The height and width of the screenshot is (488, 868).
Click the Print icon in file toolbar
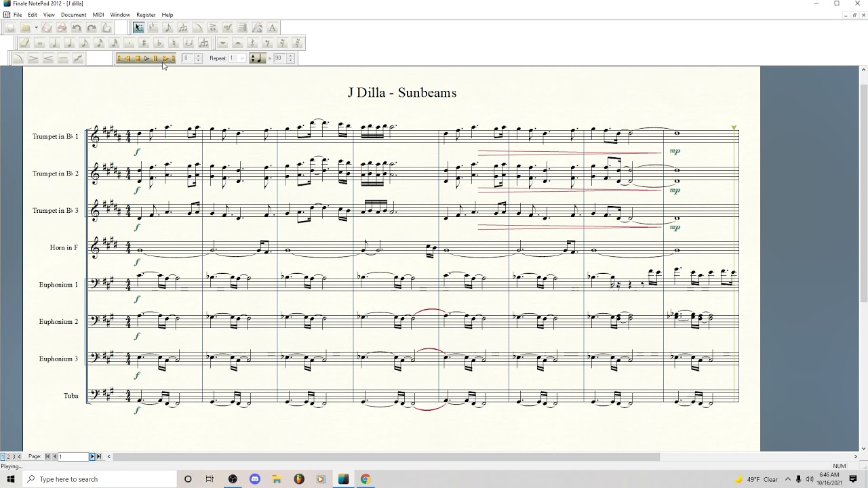click(62, 28)
